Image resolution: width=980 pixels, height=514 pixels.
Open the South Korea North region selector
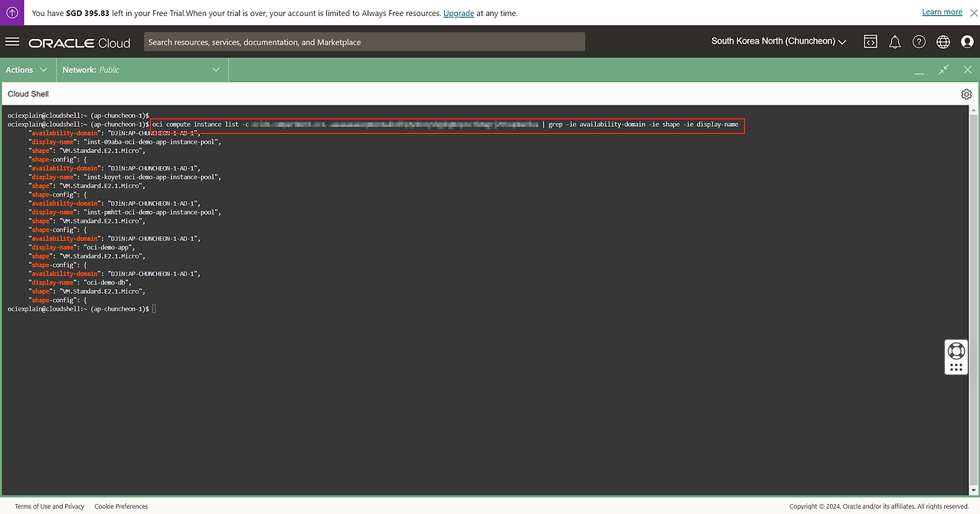(779, 41)
